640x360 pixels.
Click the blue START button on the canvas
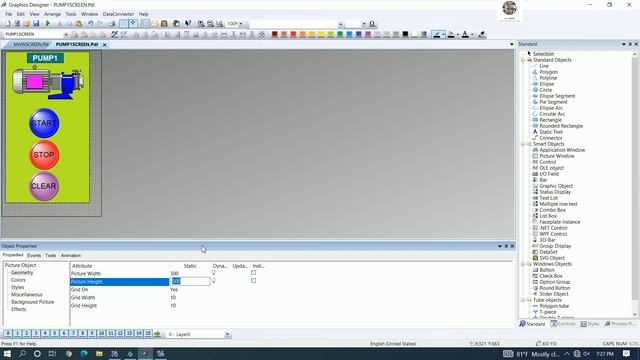(x=44, y=123)
